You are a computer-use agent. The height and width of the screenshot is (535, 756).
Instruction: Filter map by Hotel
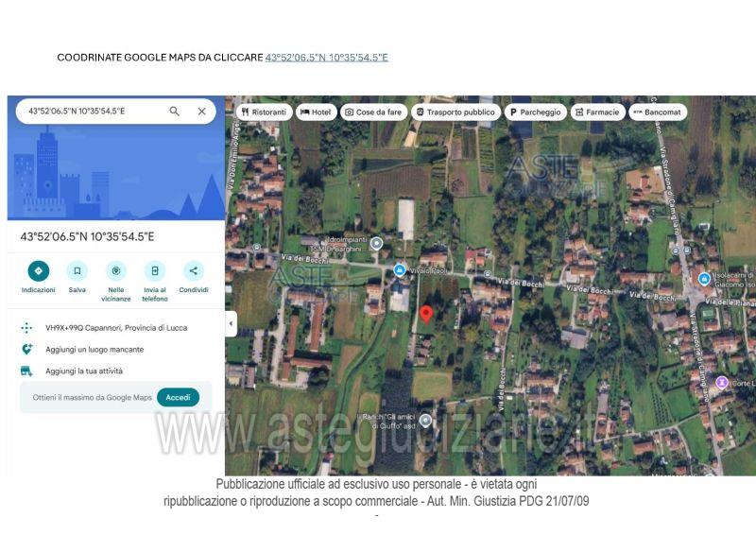coord(316,112)
